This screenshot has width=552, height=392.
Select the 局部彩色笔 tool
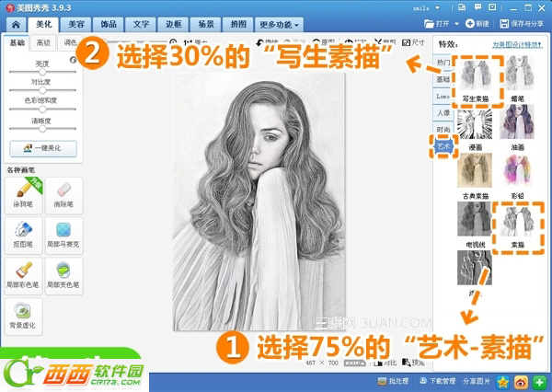pyautogui.click(x=24, y=276)
